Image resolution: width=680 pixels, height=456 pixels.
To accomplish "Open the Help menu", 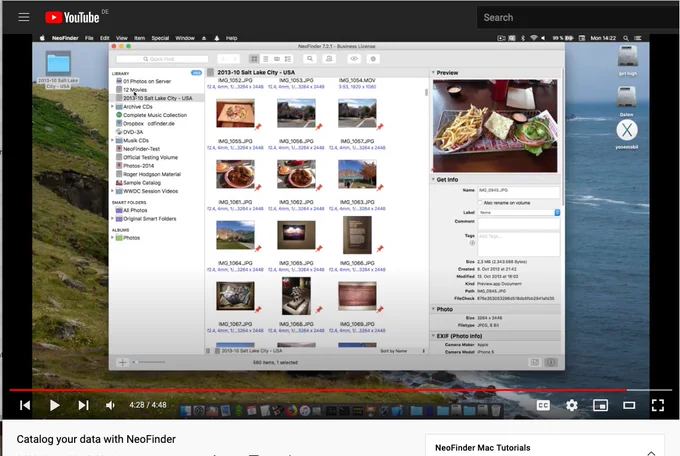I will pos(232,38).
